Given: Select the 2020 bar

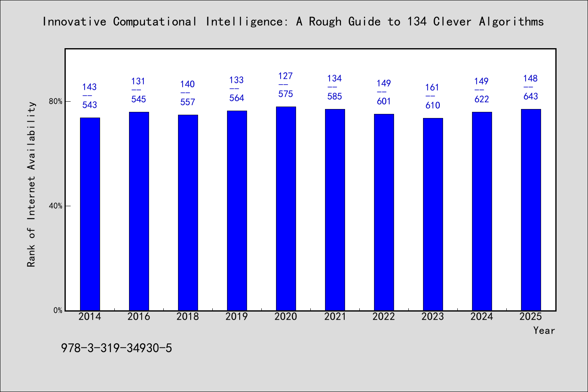Looking at the screenshot, I should pyautogui.click(x=286, y=209).
